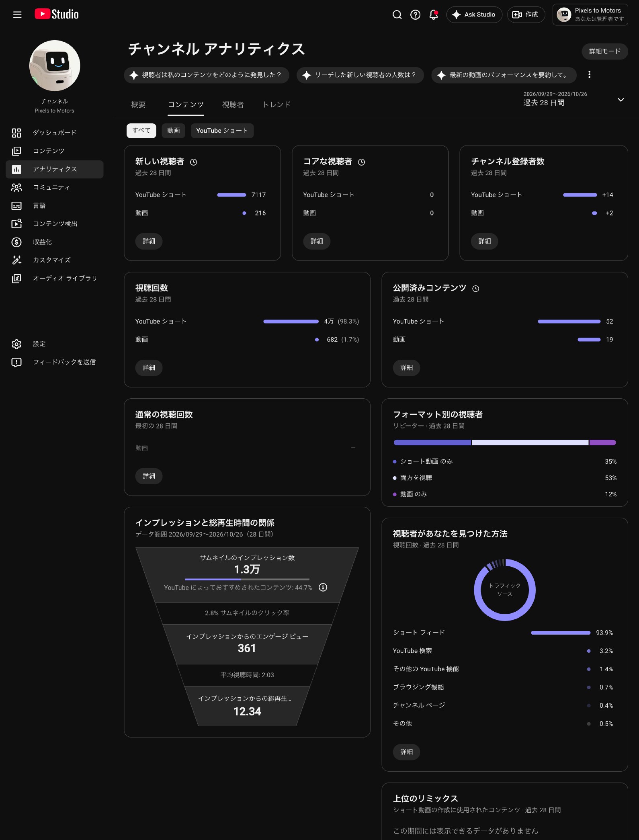Click the YouTube Studio logo
The width and height of the screenshot is (639, 840).
pyautogui.click(x=57, y=14)
